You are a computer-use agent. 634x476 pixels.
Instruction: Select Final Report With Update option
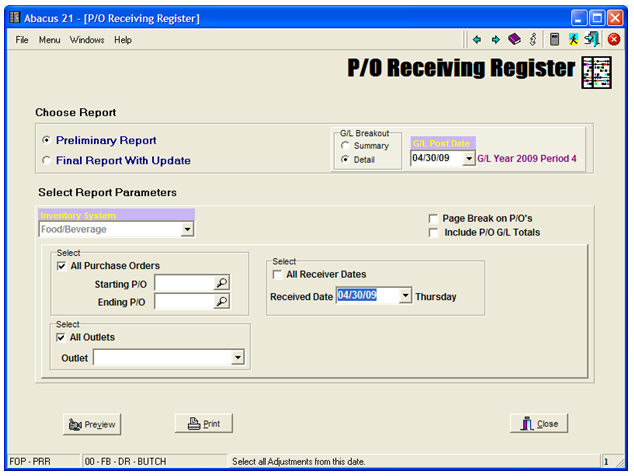(46, 160)
